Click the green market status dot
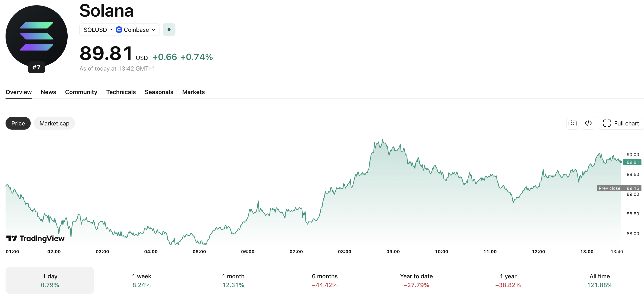This screenshot has height=297, width=644. coord(169,30)
